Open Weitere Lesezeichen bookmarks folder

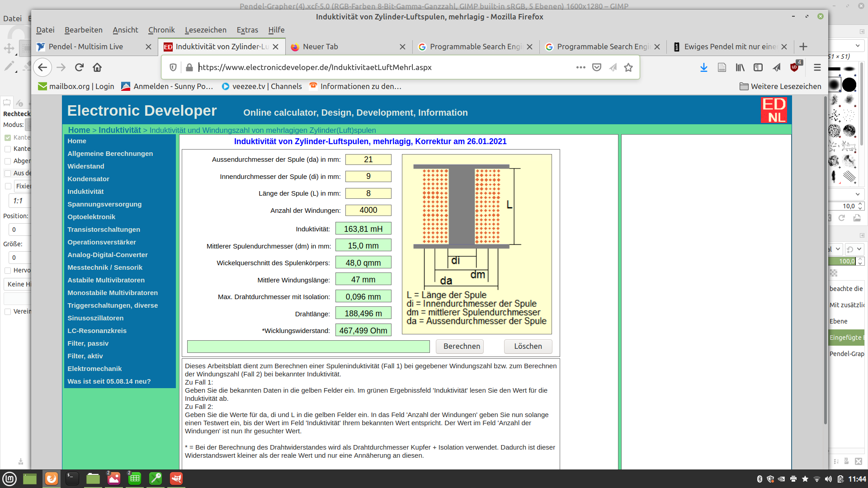780,86
